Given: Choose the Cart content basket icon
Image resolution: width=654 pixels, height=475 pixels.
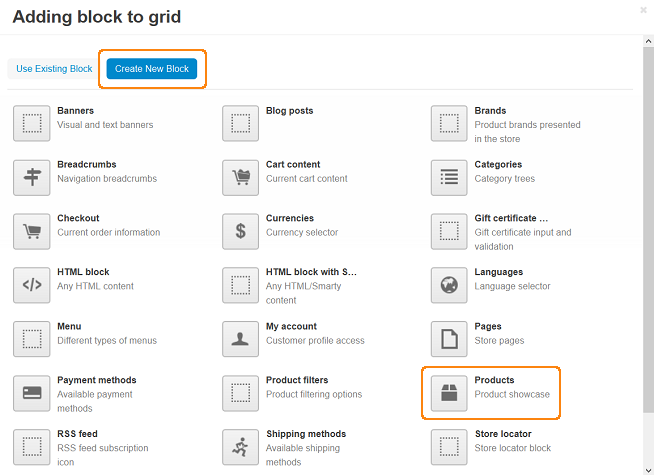Looking at the screenshot, I should pyautogui.click(x=240, y=177).
